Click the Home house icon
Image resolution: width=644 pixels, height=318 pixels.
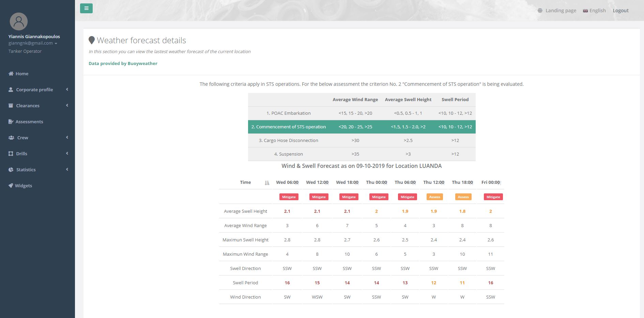(11, 74)
